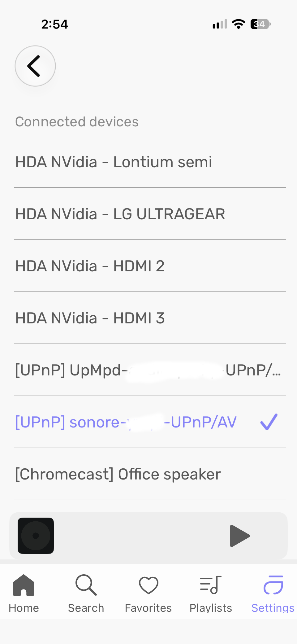Choose the [UPnP] UpMpd renderer
This screenshot has width=297, height=644.
point(150,370)
